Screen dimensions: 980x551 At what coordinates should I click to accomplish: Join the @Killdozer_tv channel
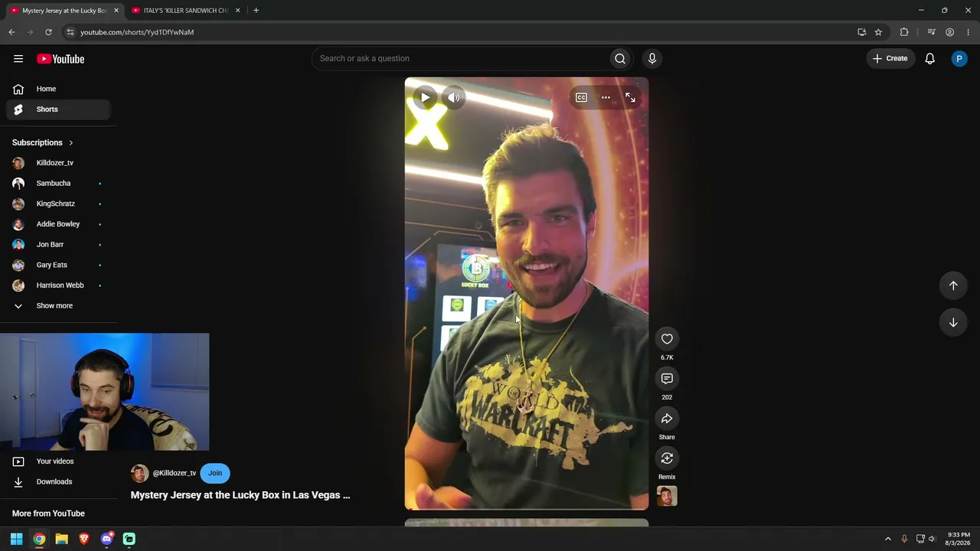pos(215,473)
